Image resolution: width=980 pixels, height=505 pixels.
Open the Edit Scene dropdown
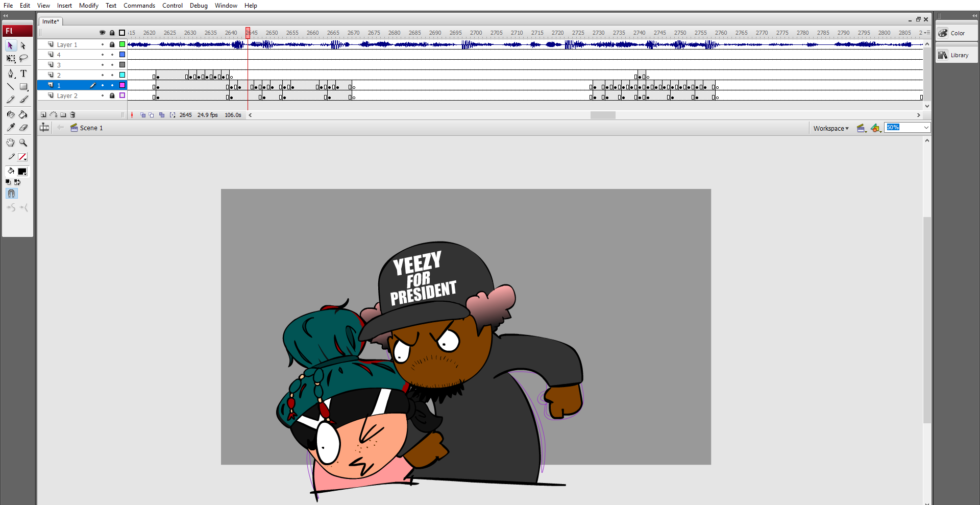(862, 128)
